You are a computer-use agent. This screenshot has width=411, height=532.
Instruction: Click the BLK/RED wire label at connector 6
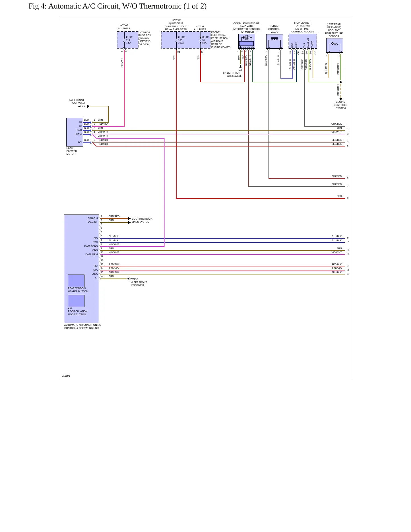click(336, 176)
